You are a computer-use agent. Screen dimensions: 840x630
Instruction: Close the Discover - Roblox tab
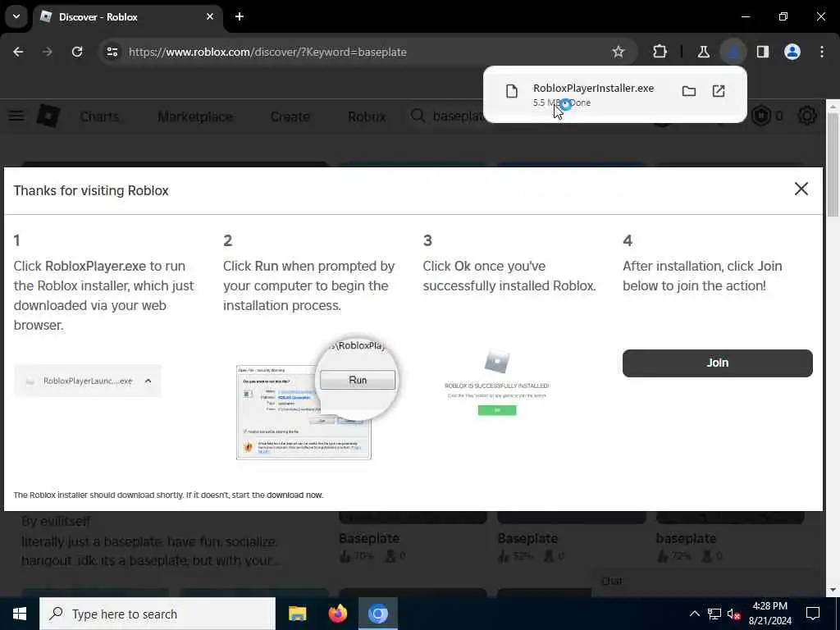(x=210, y=16)
